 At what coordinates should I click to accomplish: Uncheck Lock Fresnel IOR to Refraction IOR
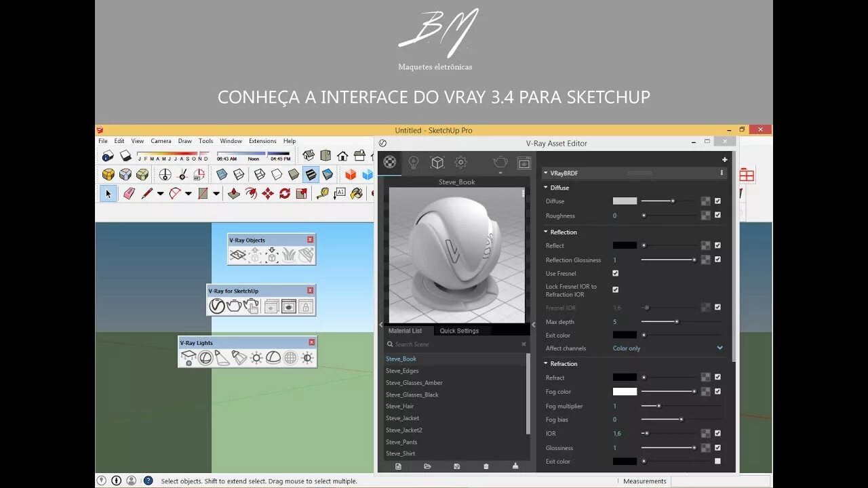point(615,289)
